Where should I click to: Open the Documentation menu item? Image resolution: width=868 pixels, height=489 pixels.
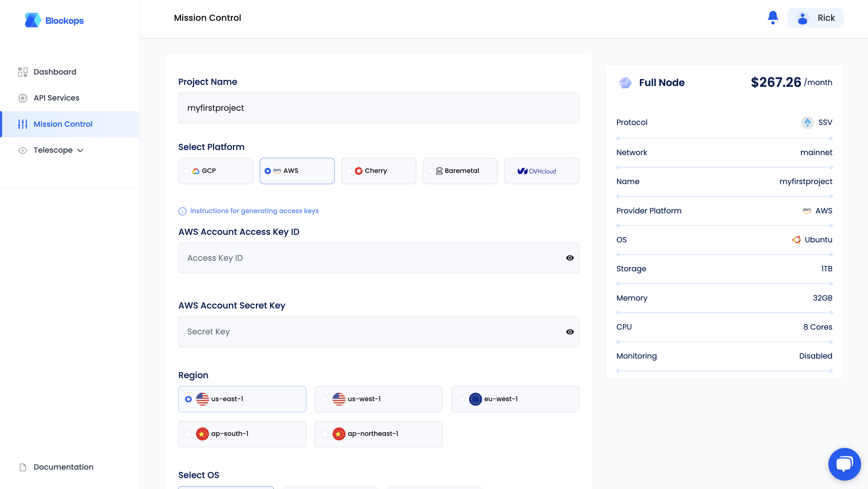tap(69, 467)
